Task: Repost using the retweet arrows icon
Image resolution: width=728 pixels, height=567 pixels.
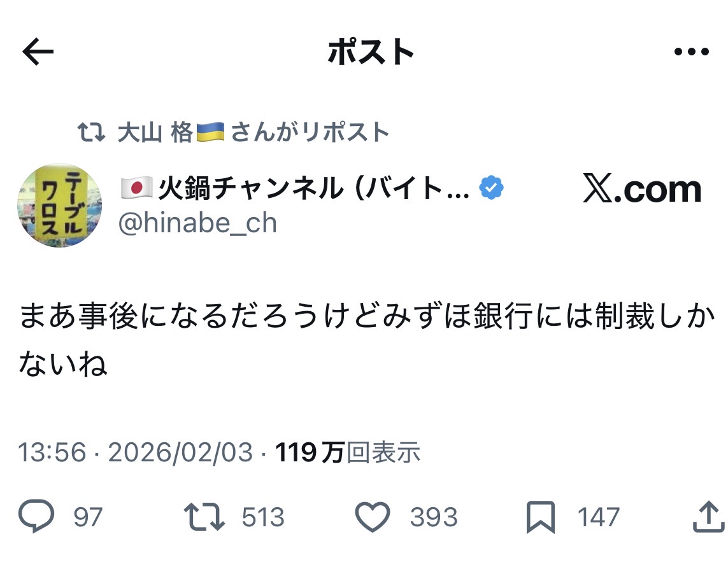Action: tap(204, 517)
